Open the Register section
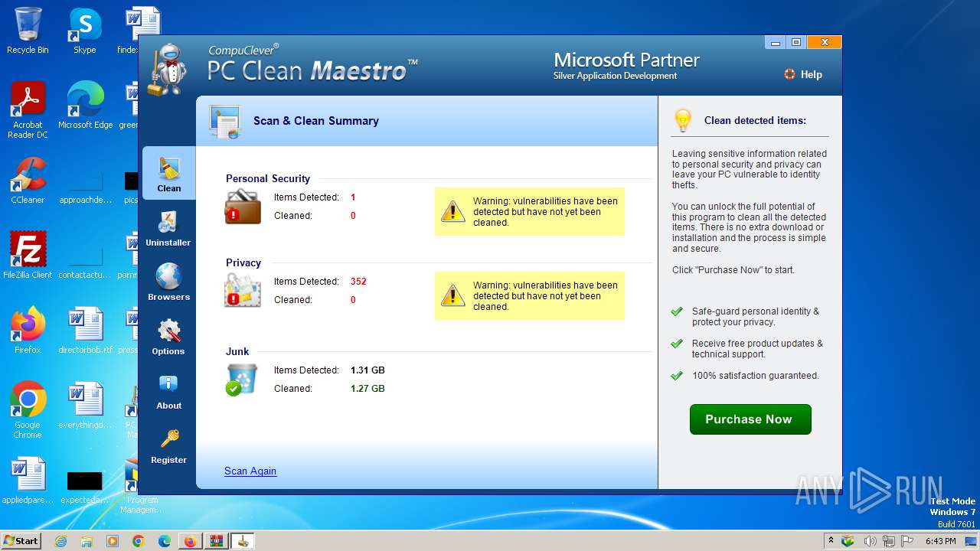The height and width of the screenshot is (551, 980). pos(168,445)
